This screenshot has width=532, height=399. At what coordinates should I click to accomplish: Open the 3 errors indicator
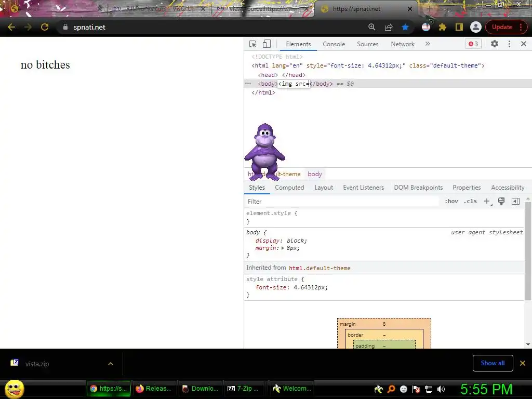click(473, 44)
